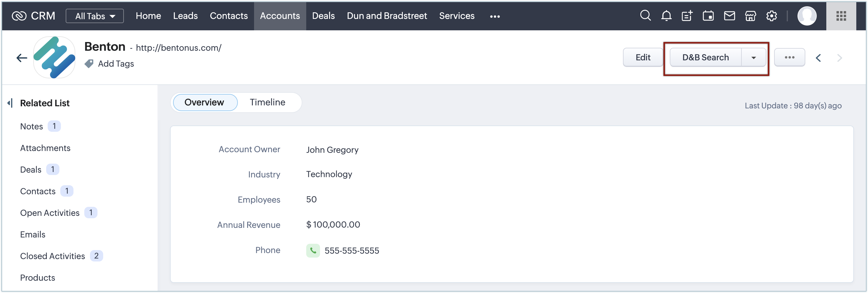868x293 pixels.
Task: Open the Deals tab in navigation
Action: (x=323, y=16)
